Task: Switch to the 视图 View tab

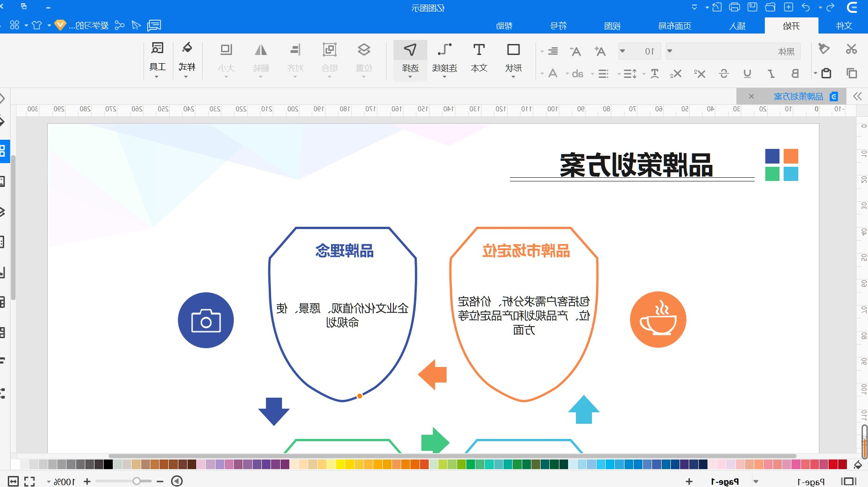Action: [x=613, y=26]
